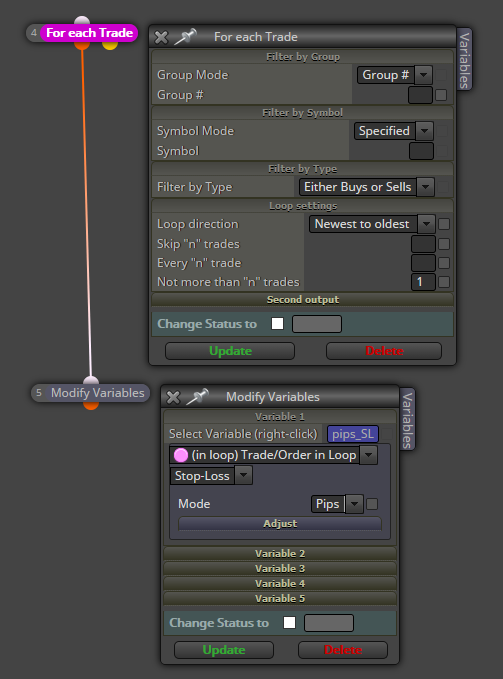Image resolution: width=503 pixels, height=679 pixels.
Task: Click the Symbol input field
Action: click(x=421, y=151)
